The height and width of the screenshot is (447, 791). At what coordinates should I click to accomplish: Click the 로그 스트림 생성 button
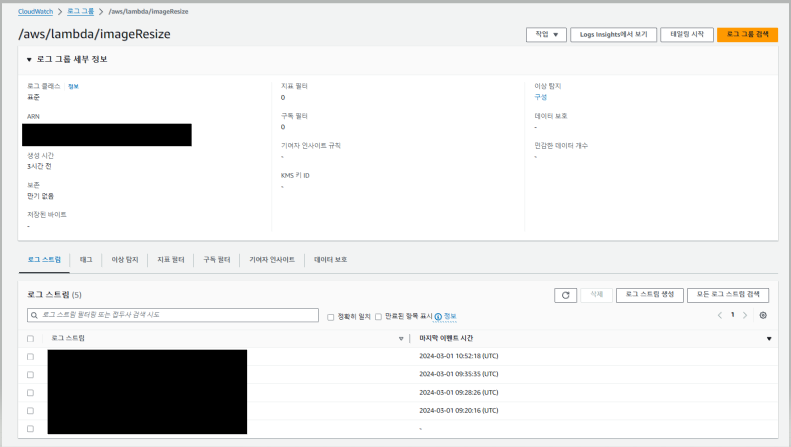(x=650, y=295)
